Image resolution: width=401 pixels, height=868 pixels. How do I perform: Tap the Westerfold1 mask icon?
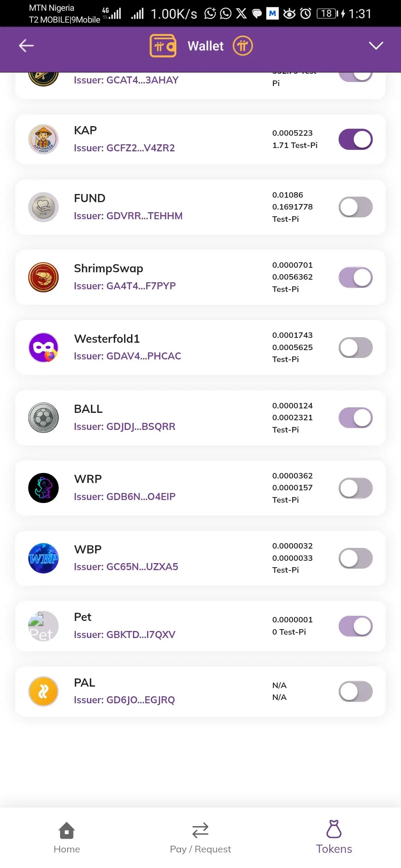43,348
